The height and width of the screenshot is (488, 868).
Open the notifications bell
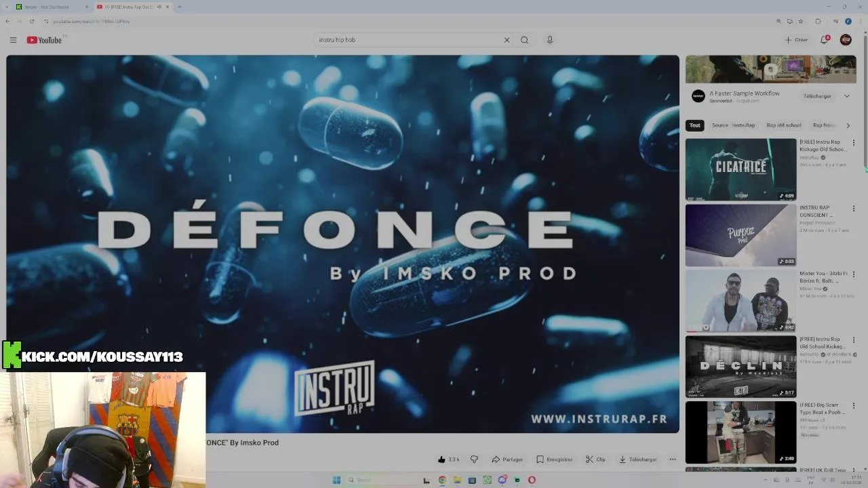coord(825,40)
